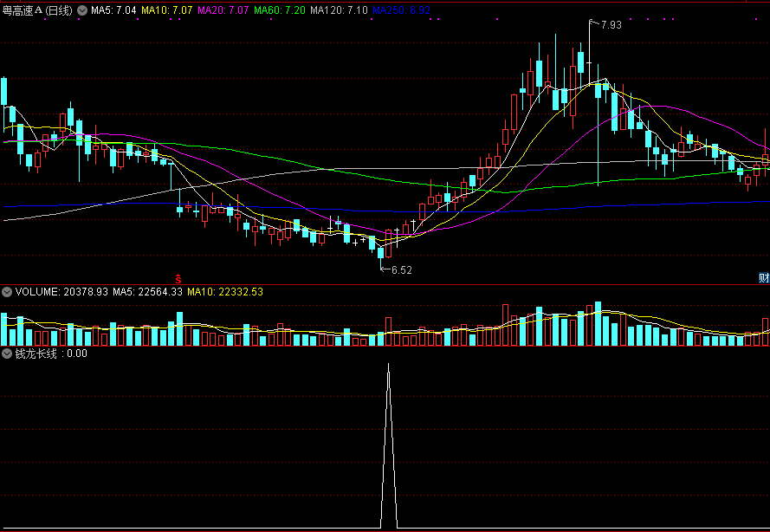770x532 pixels.
Task: Select the MA5: 7.04 label in the price header
Action: (x=113, y=10)
